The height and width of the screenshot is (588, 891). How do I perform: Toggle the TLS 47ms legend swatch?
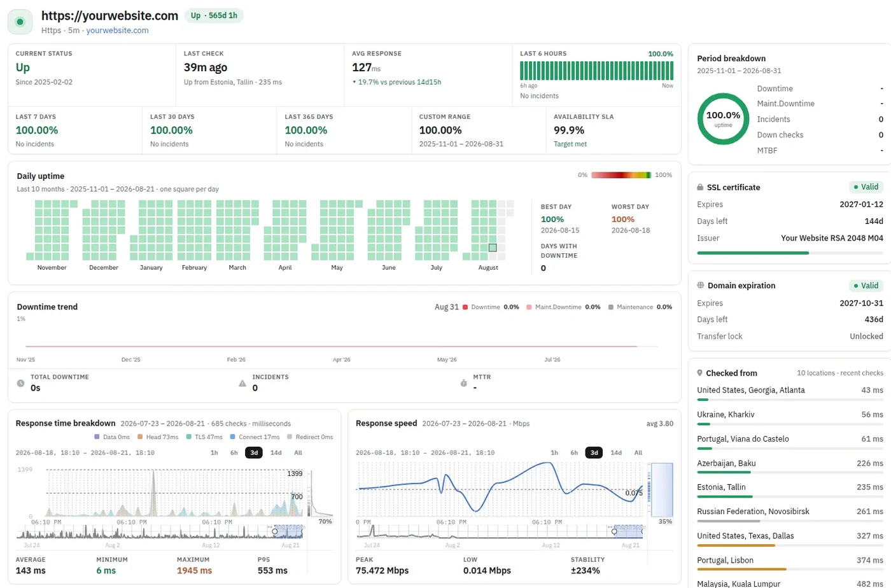tap(190, 437)
